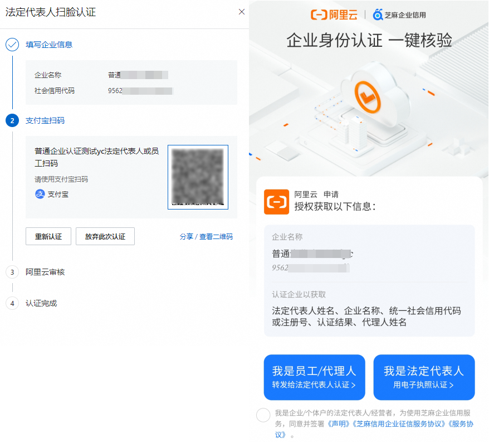Click the 社会信用代码 label
Viewport: 489px width, 448px height.
55,91
